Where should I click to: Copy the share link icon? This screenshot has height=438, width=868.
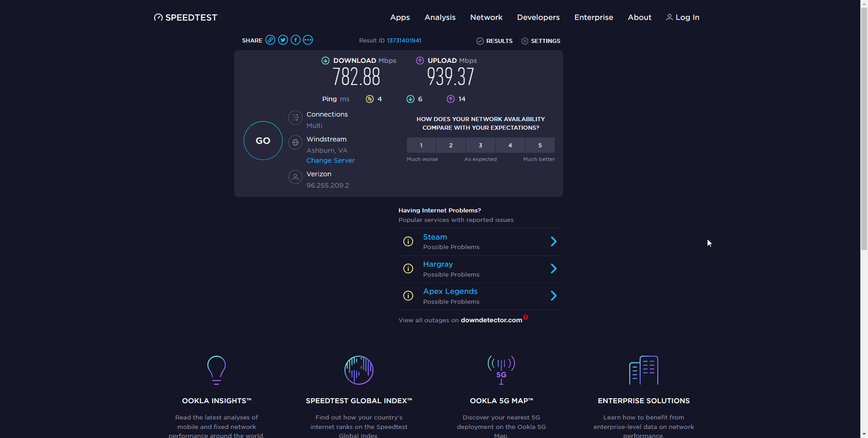(270, 40)
